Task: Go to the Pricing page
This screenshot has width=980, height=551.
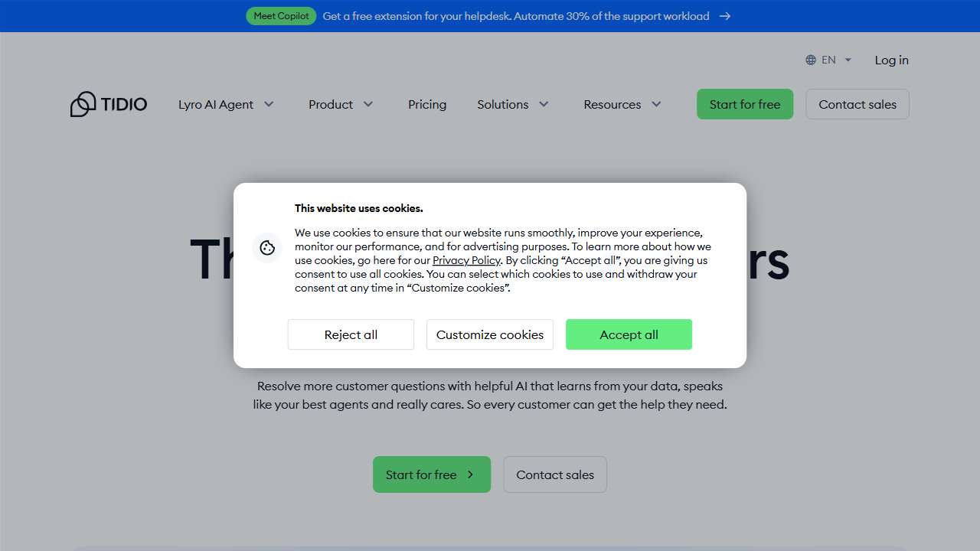Action: 427,104
